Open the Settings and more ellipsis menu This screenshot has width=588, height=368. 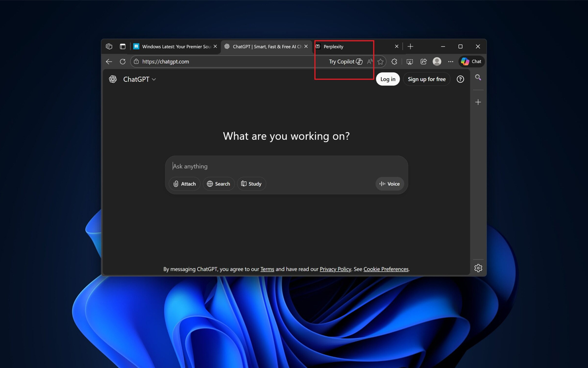click(x=451, y=62)
